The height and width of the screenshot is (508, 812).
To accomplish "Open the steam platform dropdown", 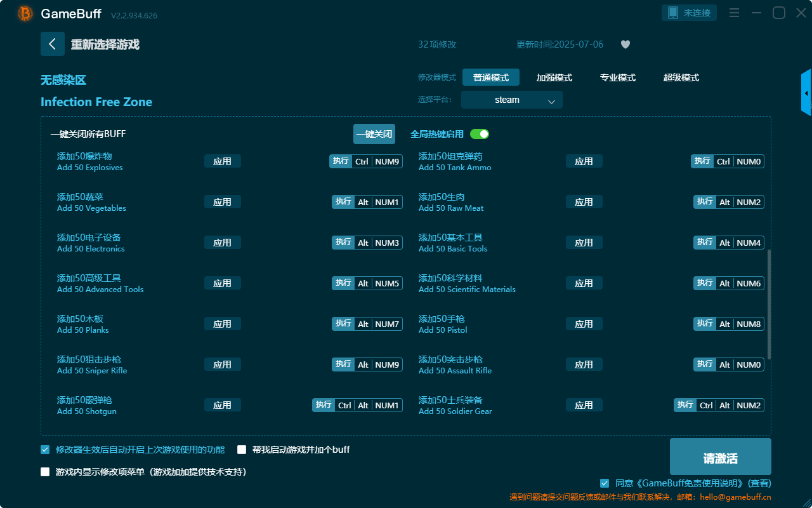I will pyautogui.click(x=511, y=100).
